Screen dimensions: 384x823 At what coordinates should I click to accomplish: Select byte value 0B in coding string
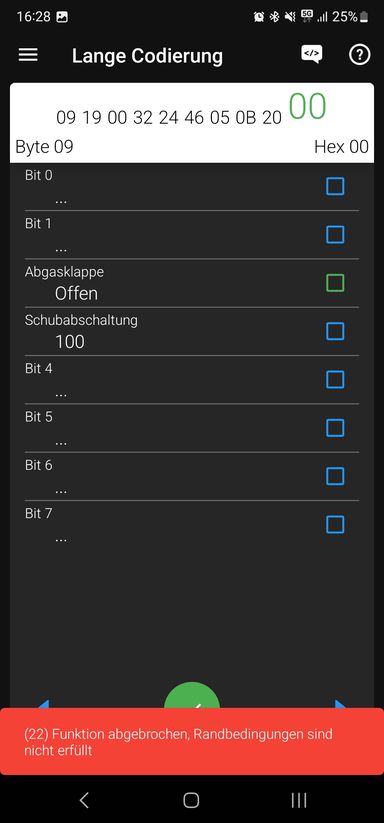[x=246, y=118]
